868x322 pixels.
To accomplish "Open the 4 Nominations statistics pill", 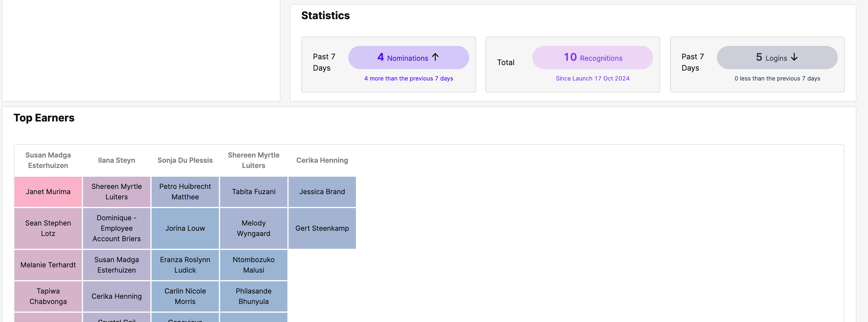I will (x=408, y=58).
